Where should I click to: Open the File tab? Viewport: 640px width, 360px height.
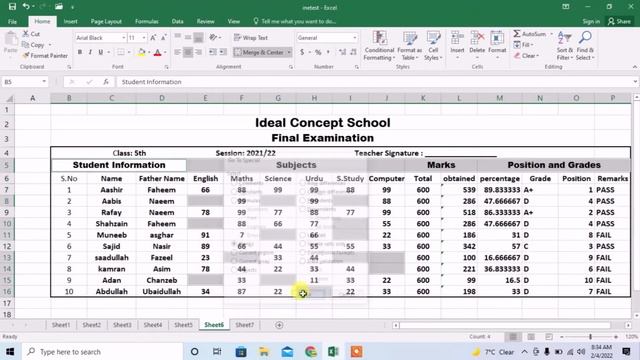pyautogui.click(x=13, y=21)
